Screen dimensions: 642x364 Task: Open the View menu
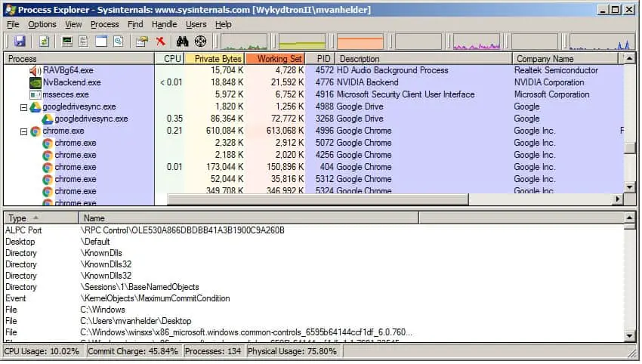pyautogui.click(x=73, y=25)
